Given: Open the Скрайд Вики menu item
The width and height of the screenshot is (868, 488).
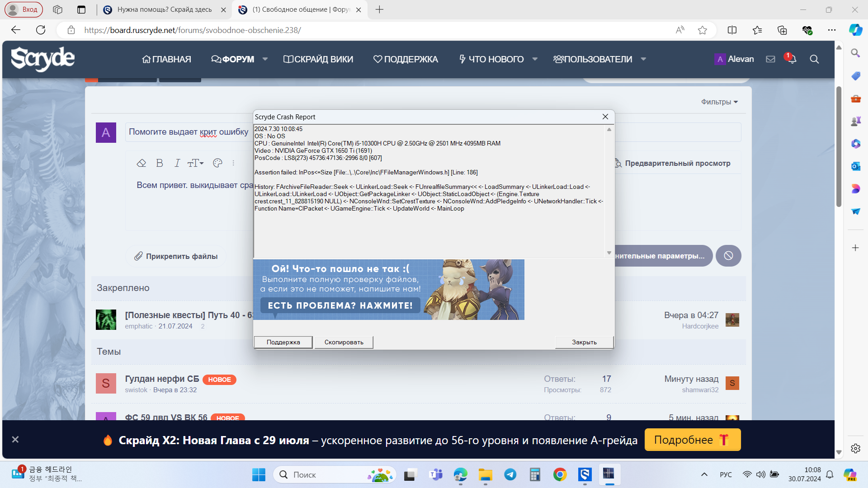Looking at the screenshot, I should [318, 59].
